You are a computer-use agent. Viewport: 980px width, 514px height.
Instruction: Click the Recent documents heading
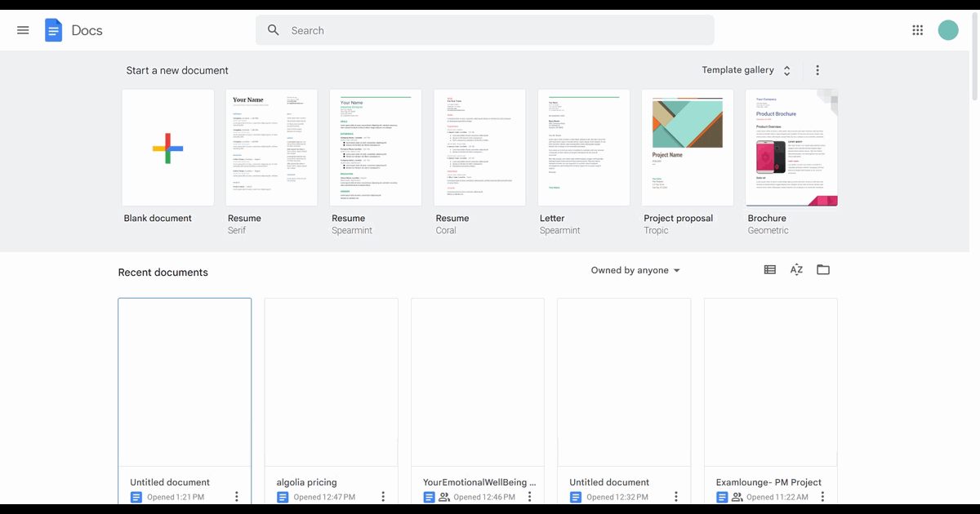163,273
